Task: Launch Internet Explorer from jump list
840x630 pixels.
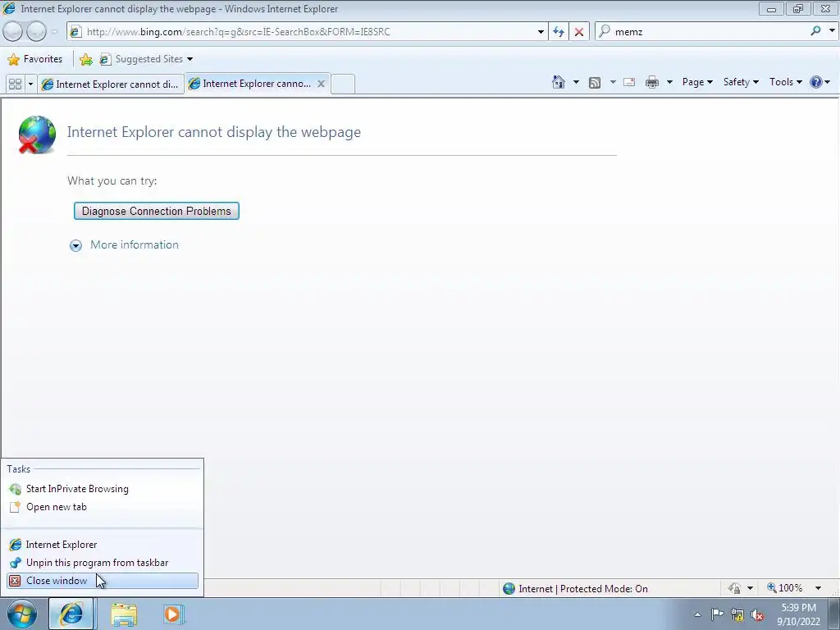Action: [x=103, y=545]
